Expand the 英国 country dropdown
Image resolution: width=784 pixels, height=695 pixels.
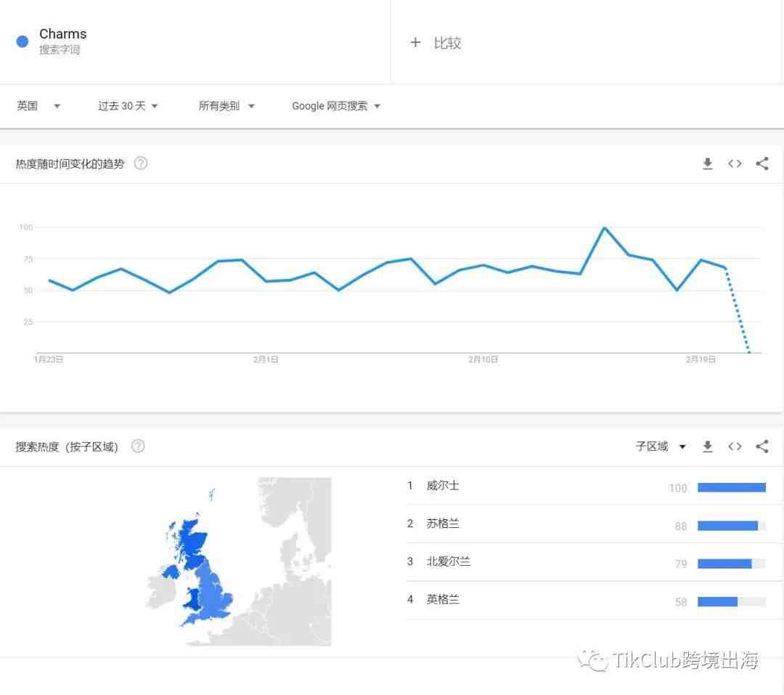pyautogui.click(x=38, y=106)
